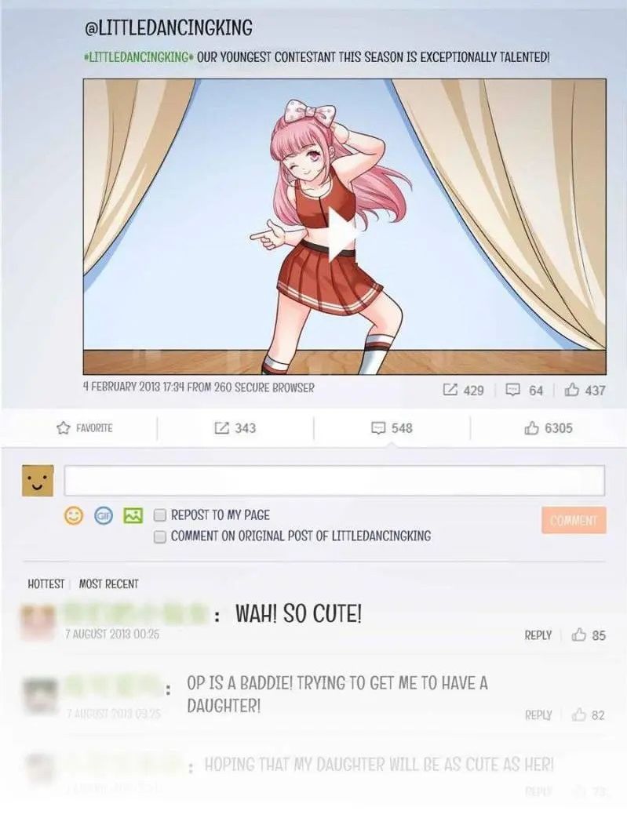The width and height of the screenshot is (627, 840).
Task: Click the insert image icon
Action: coord(133,515)
